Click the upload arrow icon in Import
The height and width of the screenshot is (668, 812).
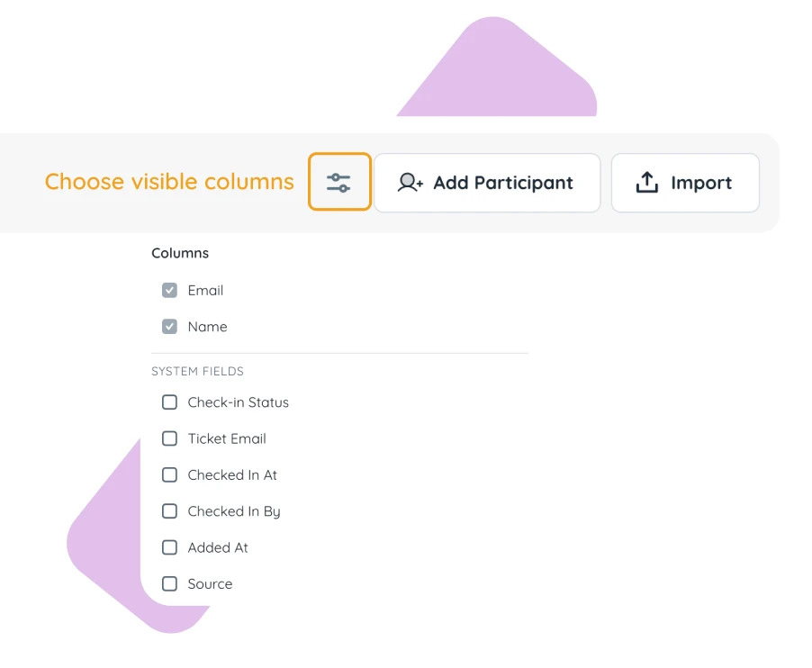pos(646,182)
